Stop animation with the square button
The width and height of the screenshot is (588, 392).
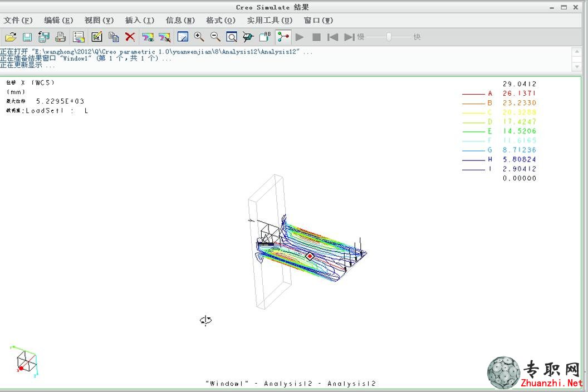tap(316, 37)
